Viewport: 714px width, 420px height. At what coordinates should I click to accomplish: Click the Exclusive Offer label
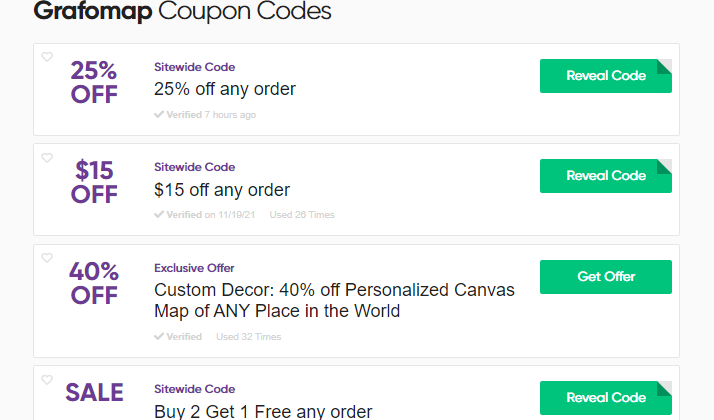point(194,268)
